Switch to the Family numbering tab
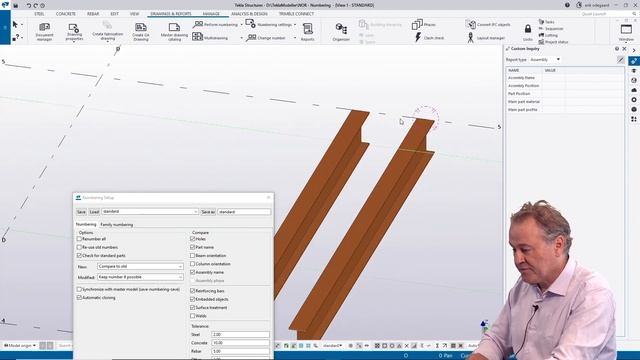This screenshot has width=640, height=360. [117, 225]
